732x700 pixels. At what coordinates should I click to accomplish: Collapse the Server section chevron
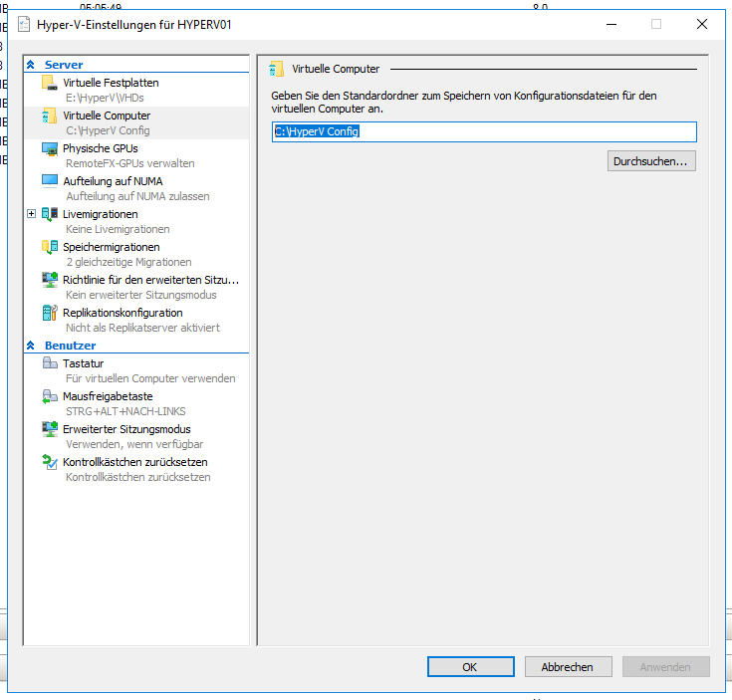click(x=31, y=65)
